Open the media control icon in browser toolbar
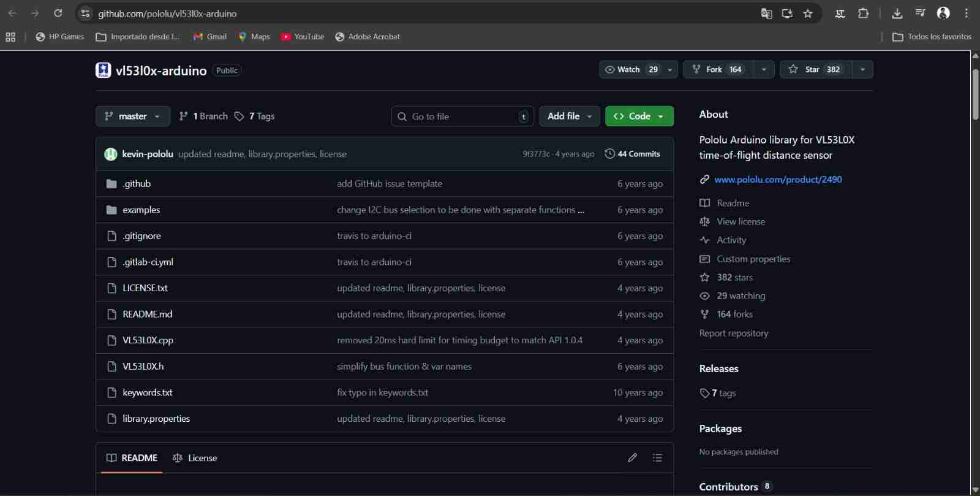 pos(920,13)
